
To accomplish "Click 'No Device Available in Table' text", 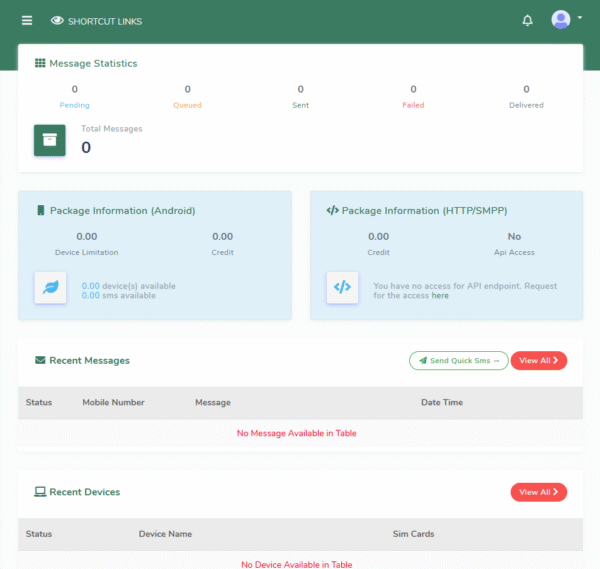I will tap(297, 564).
